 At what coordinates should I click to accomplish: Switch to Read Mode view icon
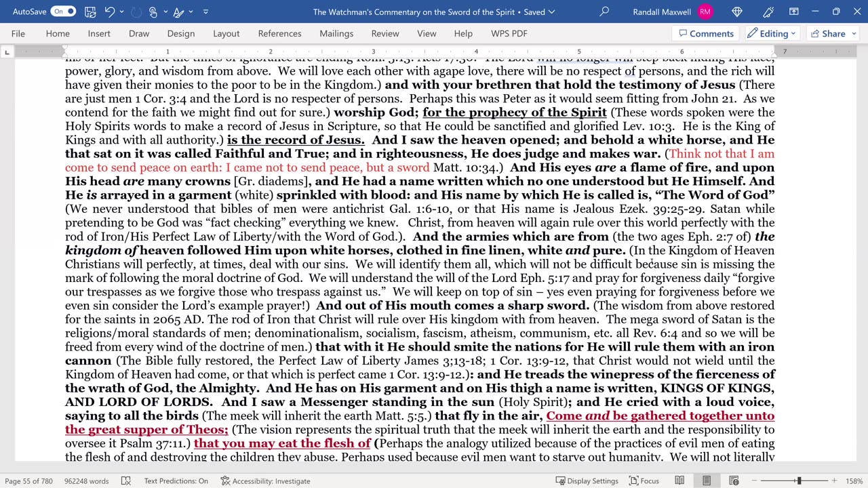[x=678, y=481]
